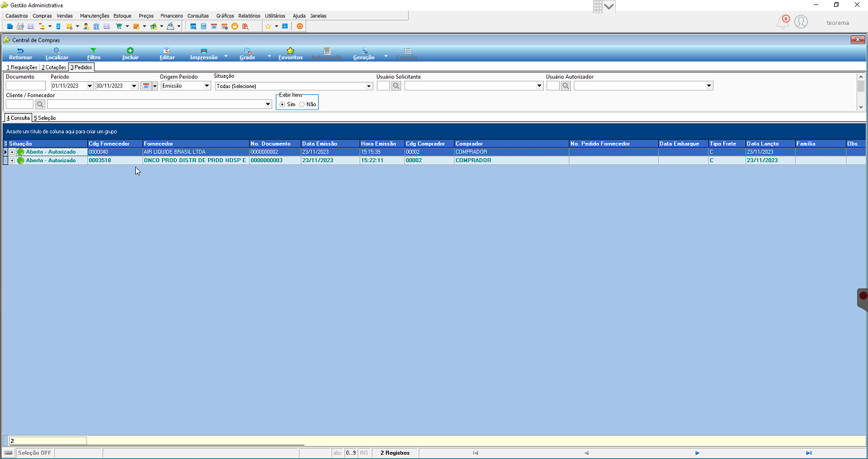The width and height of the screenshot is (868, 459).
Task: Click the Retornar toolbar icon
Action: click(x=20, y=51)
